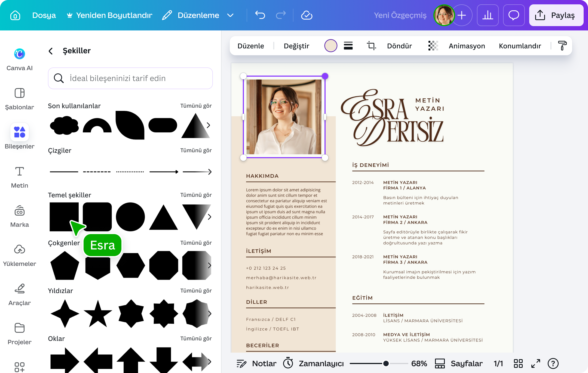Show more Son kullanılanlar shapes arrow

[x=209, y=125]
